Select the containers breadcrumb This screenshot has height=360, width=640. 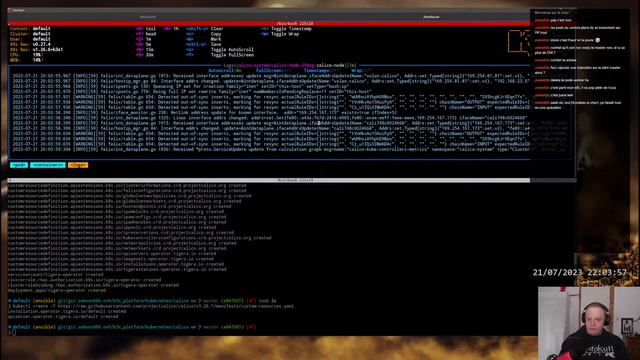point(48,165)
